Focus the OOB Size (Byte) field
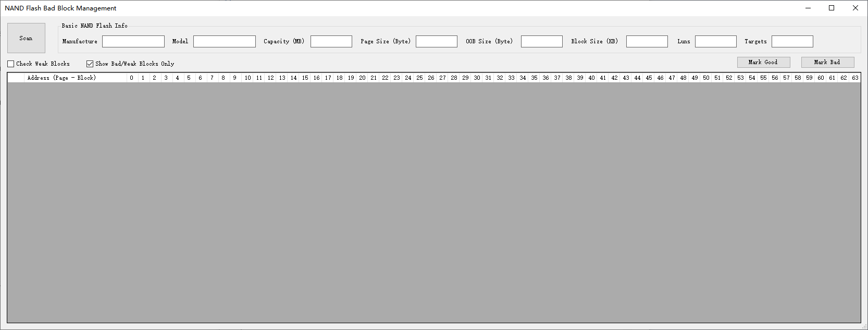The height and width of the screenshot is (330, 868). (541, 41)
